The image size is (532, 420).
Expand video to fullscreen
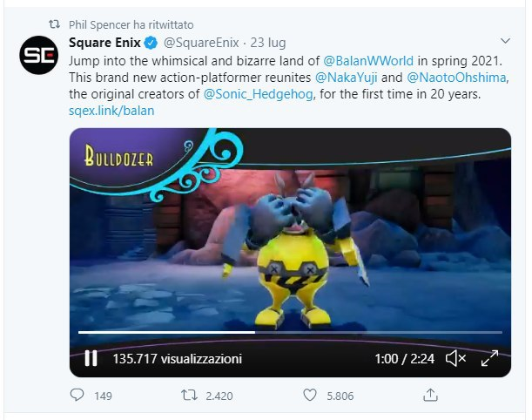(489, 358)
